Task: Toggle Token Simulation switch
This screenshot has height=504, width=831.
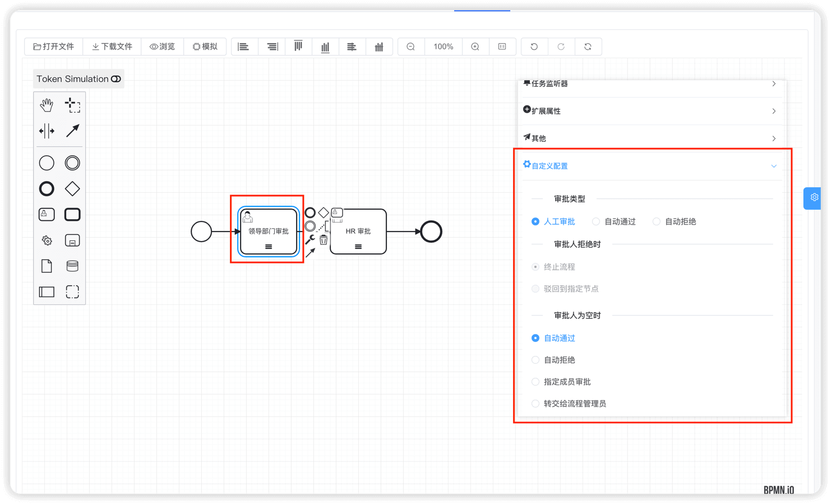Action: tap(116, 79)
